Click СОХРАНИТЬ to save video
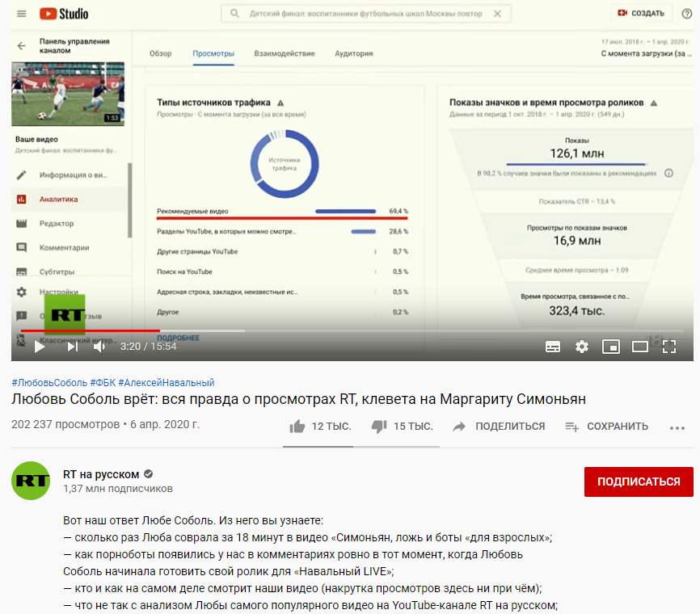This screenshot has height=614, width=700. click(606, 427)
